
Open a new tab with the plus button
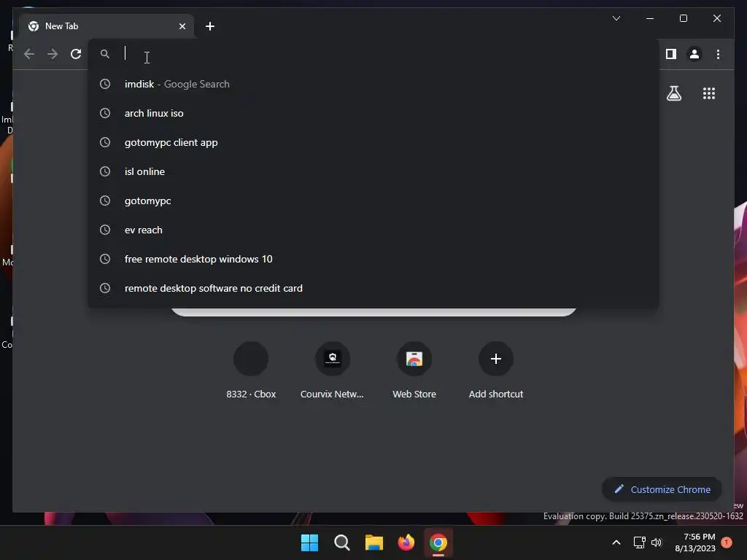pyautogui.click(x=209, y=26)
